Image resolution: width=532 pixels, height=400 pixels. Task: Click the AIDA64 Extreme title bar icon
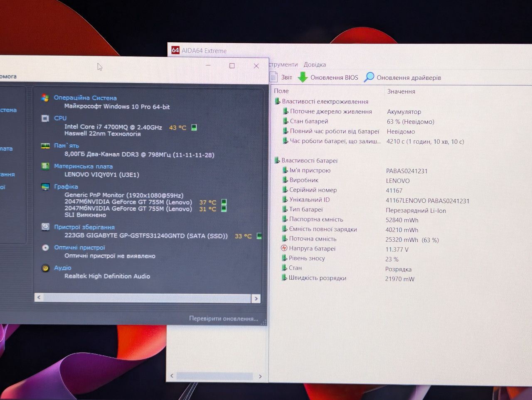(x=175, y=50)
